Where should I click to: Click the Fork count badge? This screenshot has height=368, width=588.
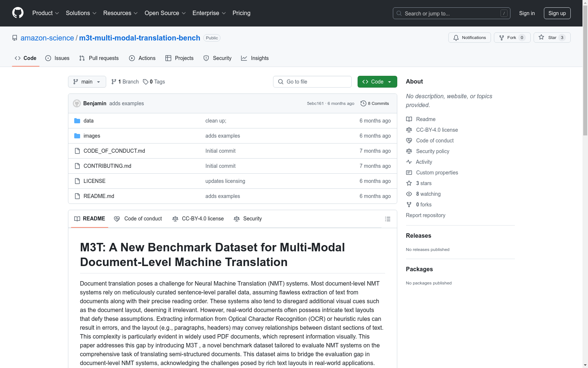522,38
